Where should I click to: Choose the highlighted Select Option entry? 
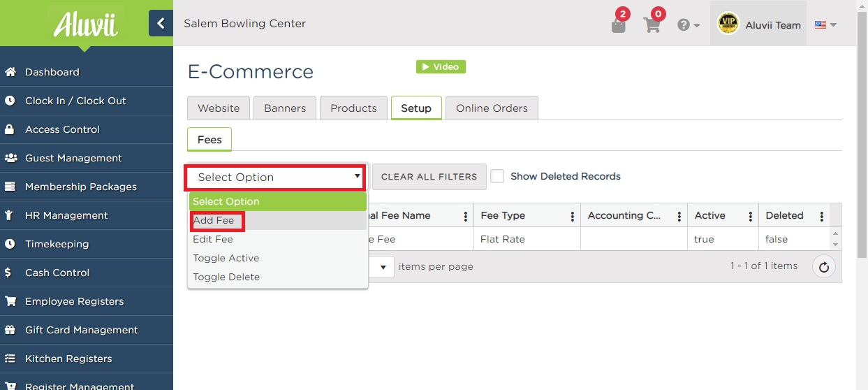click(278, 201)
